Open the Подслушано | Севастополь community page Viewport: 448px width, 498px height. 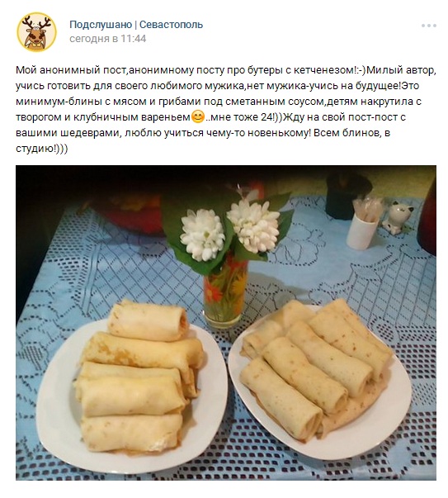[136, 25]
